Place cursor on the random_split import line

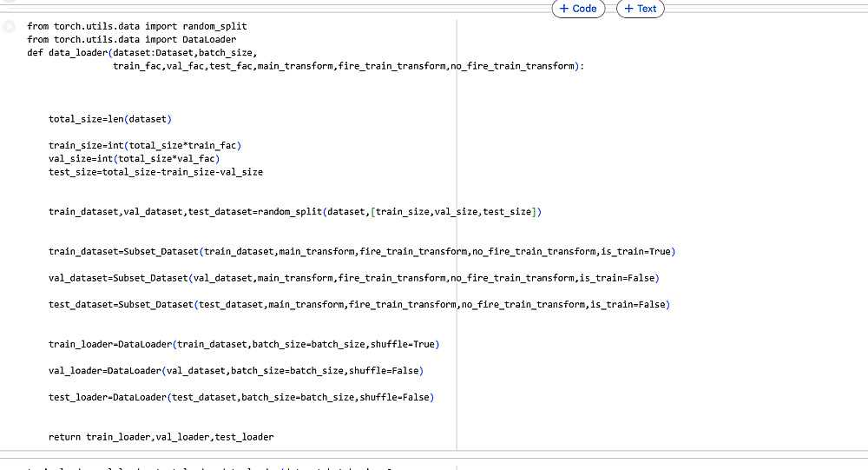coord(137,26)
